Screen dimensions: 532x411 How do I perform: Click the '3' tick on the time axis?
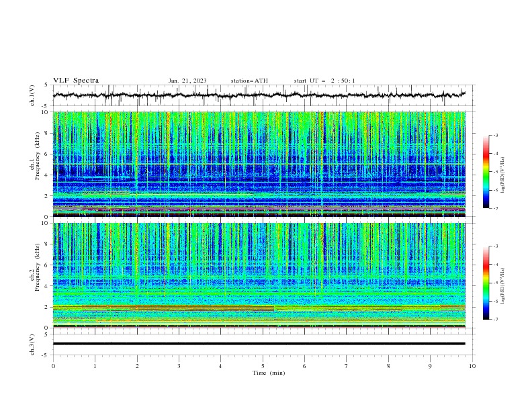pos(179,366)
